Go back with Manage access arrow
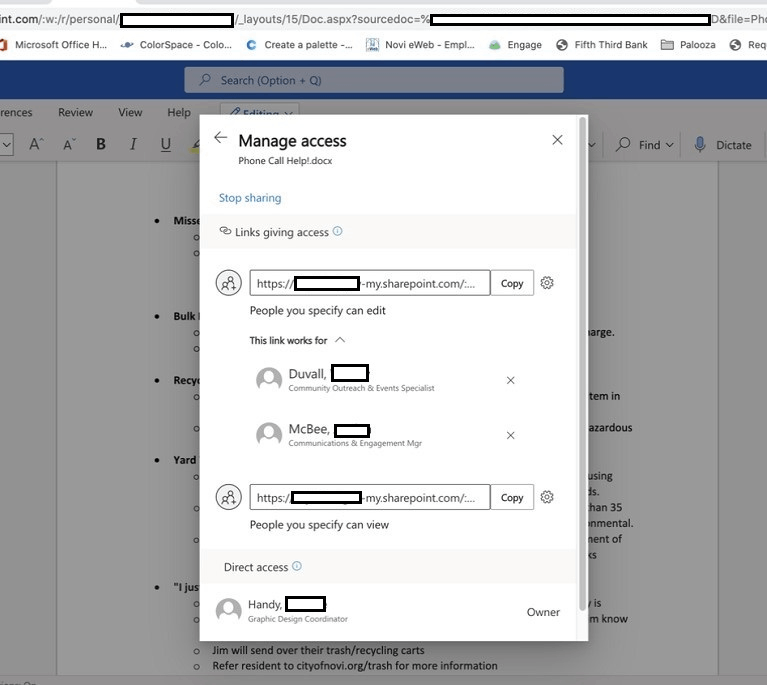Image resolution: width=767 pixels, height=685 pixels. click(x=221, y=138)
